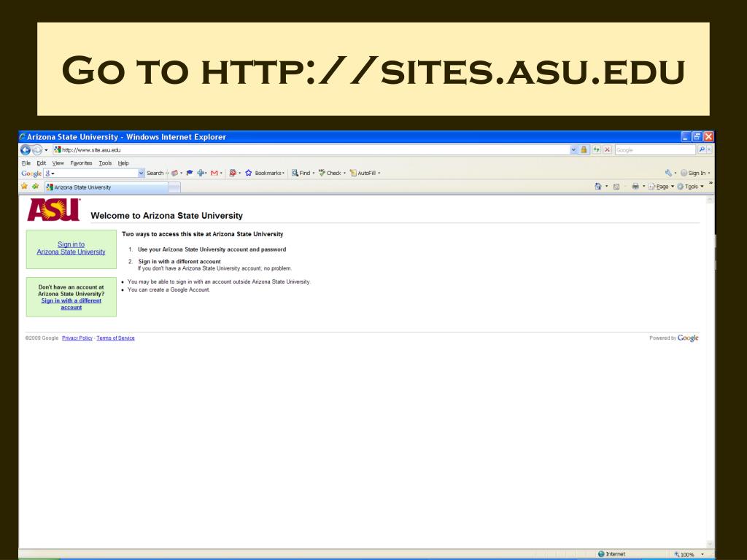Screen dimensions: 747x560
Task: Click the Internet Explorer icon in title bar
Action: pyautogui.click(x=23, y=136)
